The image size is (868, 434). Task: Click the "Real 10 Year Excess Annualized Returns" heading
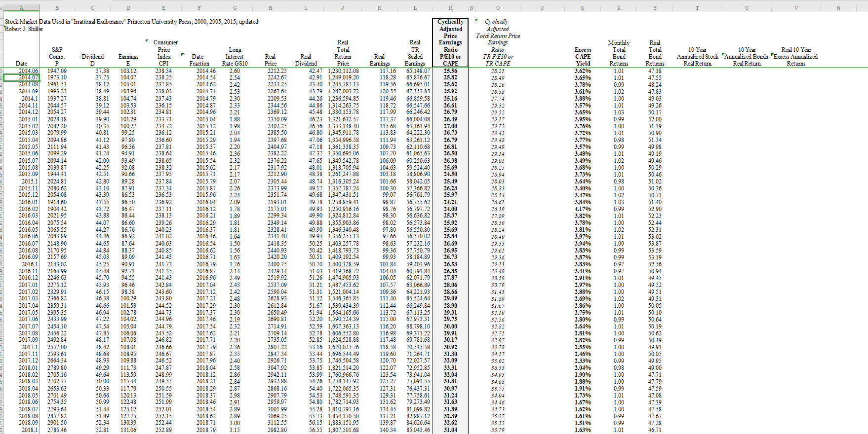[x=796, y=57]
